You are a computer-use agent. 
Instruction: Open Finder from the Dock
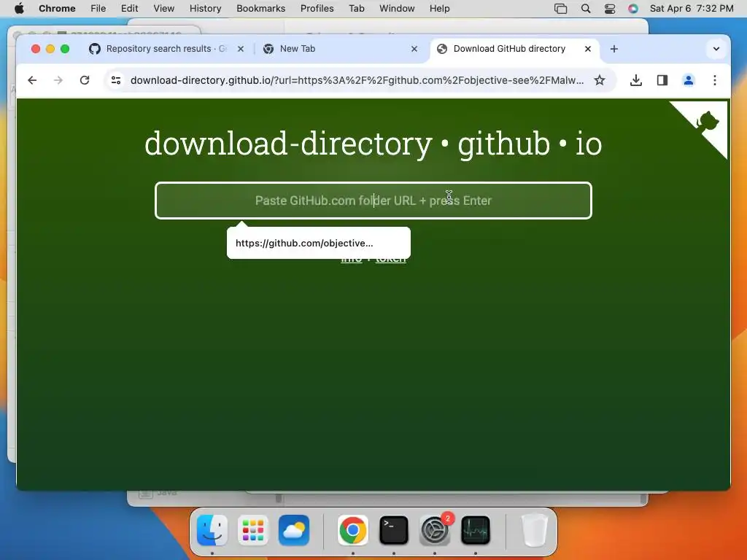pos(212,530)
